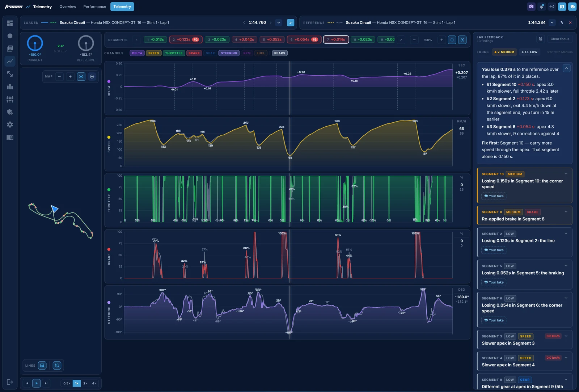Screen dimensions: 579x392
Task: Open the reference lap dropdown beside 1:44.384
Action: 552,22
